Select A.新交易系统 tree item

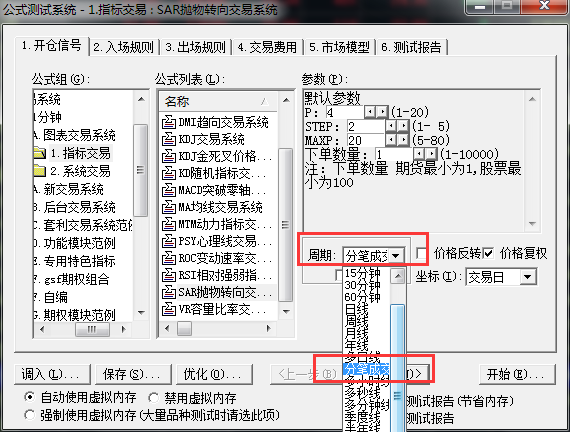69,189
